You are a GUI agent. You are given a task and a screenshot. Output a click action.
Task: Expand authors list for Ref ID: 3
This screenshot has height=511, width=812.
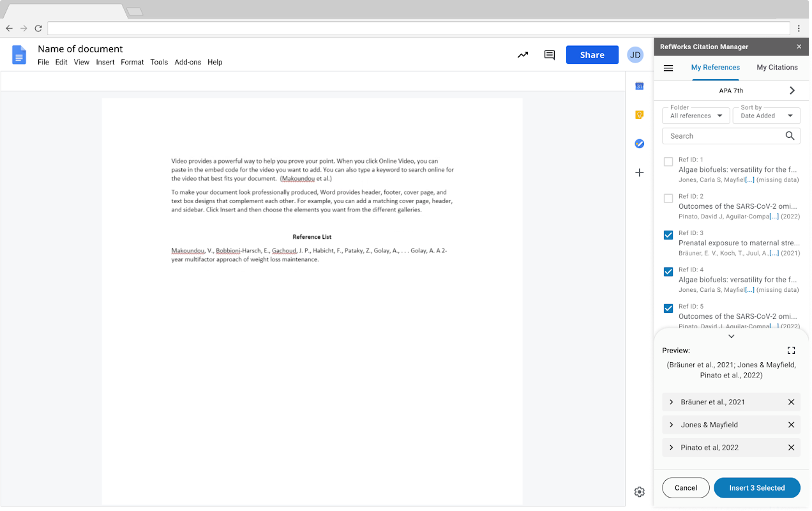point(774,254)
